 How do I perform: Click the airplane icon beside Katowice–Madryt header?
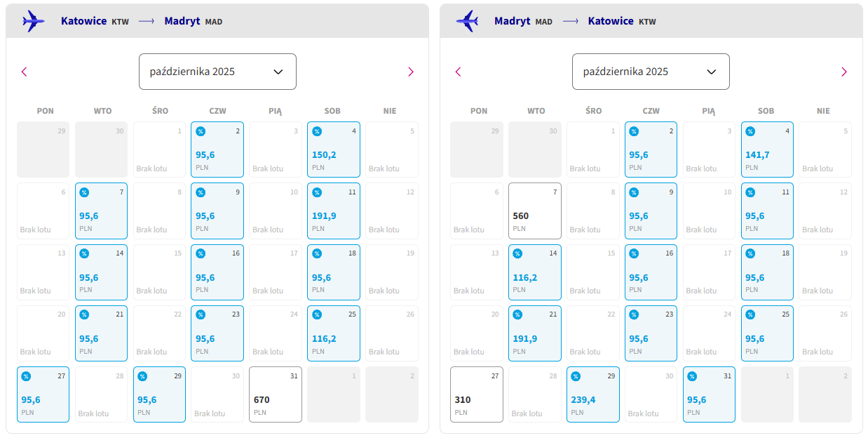click(33, 21)
